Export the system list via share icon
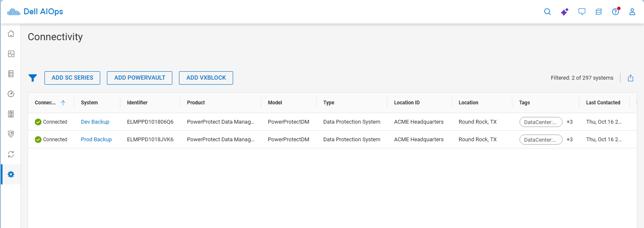 tap(631, 78)
